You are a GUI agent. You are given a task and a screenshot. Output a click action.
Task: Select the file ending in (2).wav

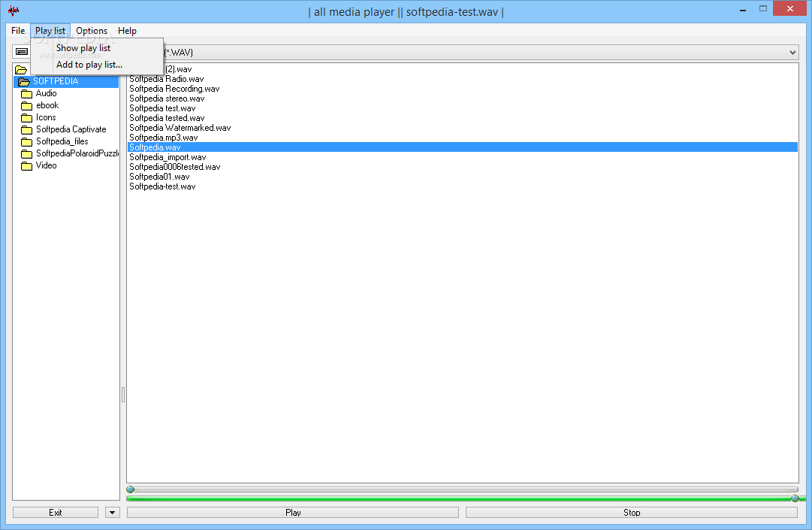pos(178,69)
